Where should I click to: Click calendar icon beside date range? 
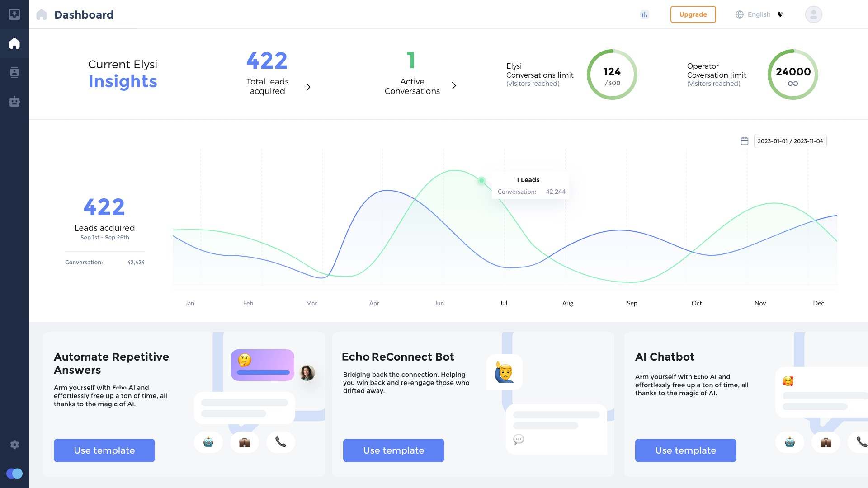coord(745,141)
